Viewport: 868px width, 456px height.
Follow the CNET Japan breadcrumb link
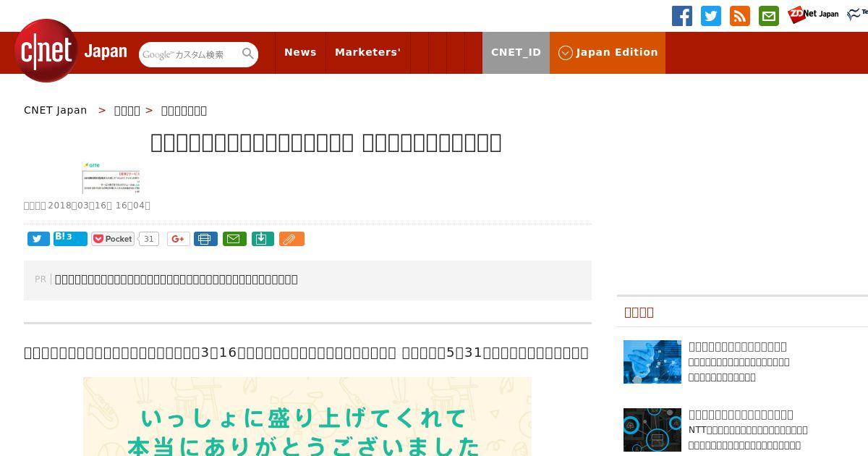[56, 110]
